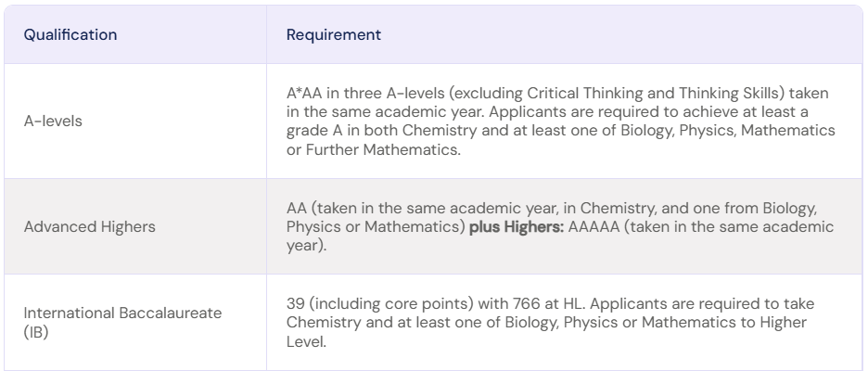This screenshot has width=868, height=371.
Task: Click 'same academic year' in the A-levels row
Action: 409,111
